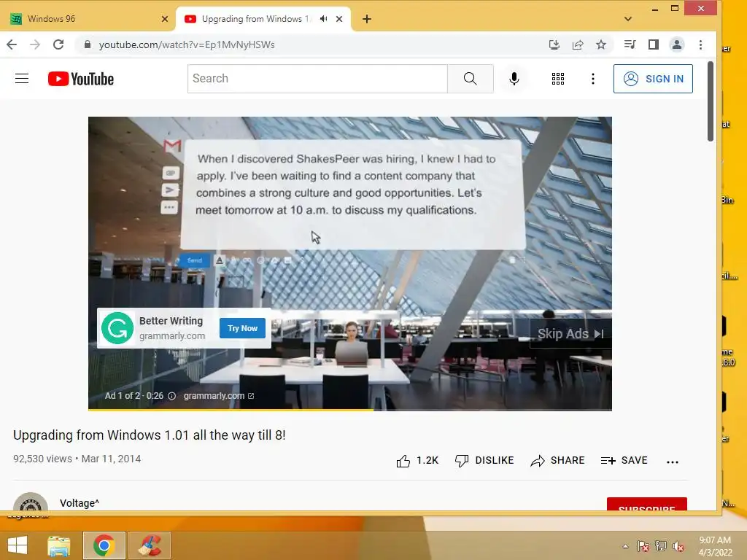Open the grammarly.com link in the ad bar
The width and height of the screenshot is (747, 560).
[219, 396]
